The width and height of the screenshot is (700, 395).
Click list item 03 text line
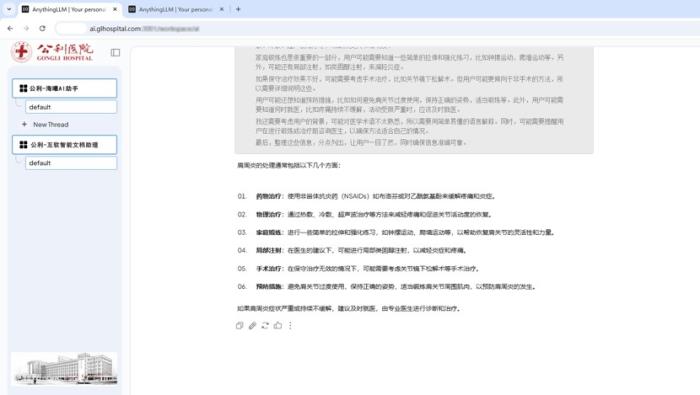point(396,233)
